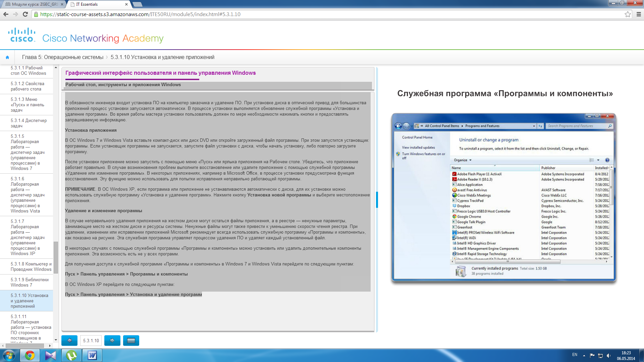Click sidebar horizontal scrollbar thumb
Image resolution: width=644 pixels, height=362 pixels.
coord(24,346)
